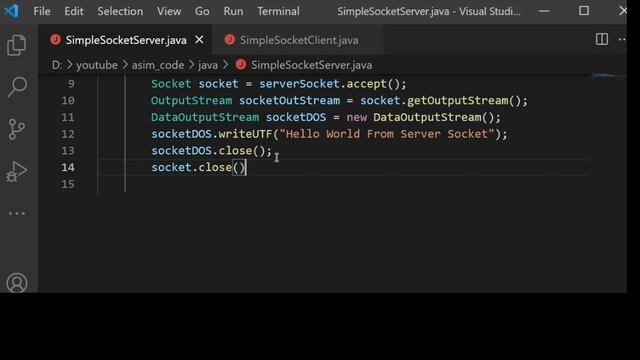Click socket.close() on line 14
The image size is (640, 360).
(x=198, y=167)
